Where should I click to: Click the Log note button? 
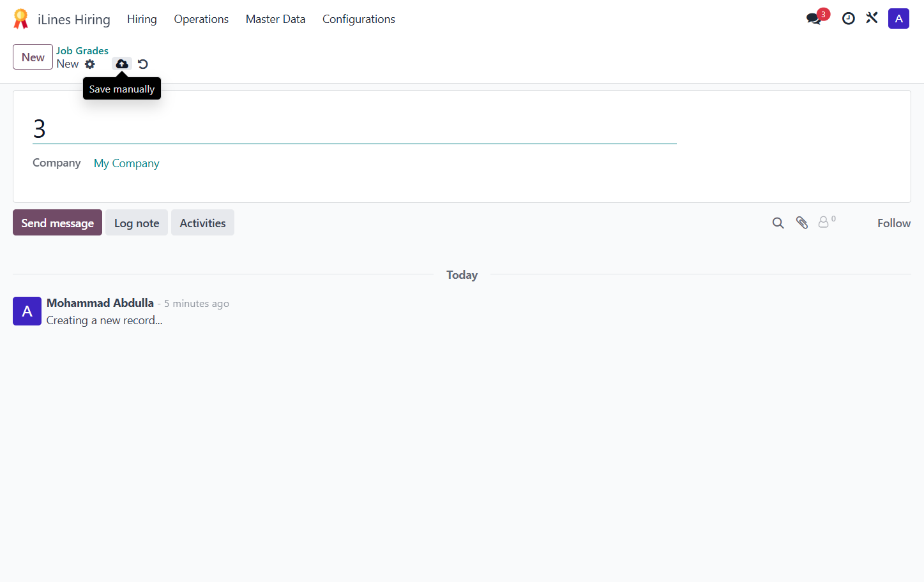137,223
